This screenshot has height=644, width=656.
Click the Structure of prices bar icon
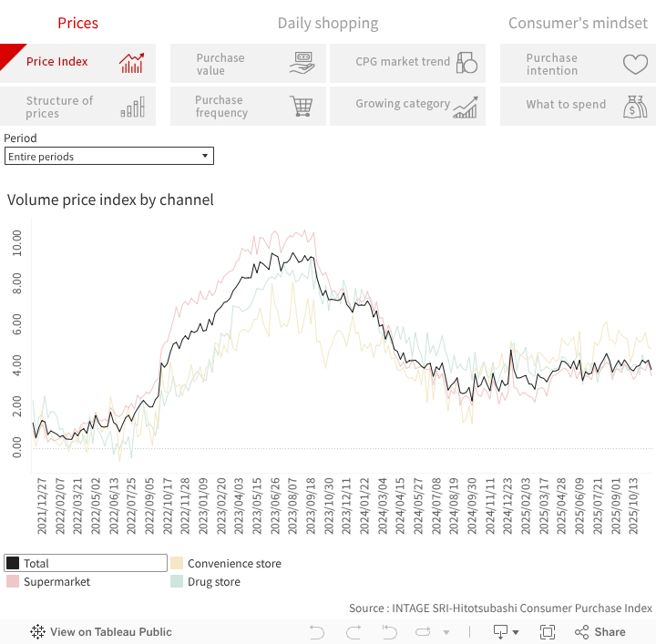pos(133,107)
